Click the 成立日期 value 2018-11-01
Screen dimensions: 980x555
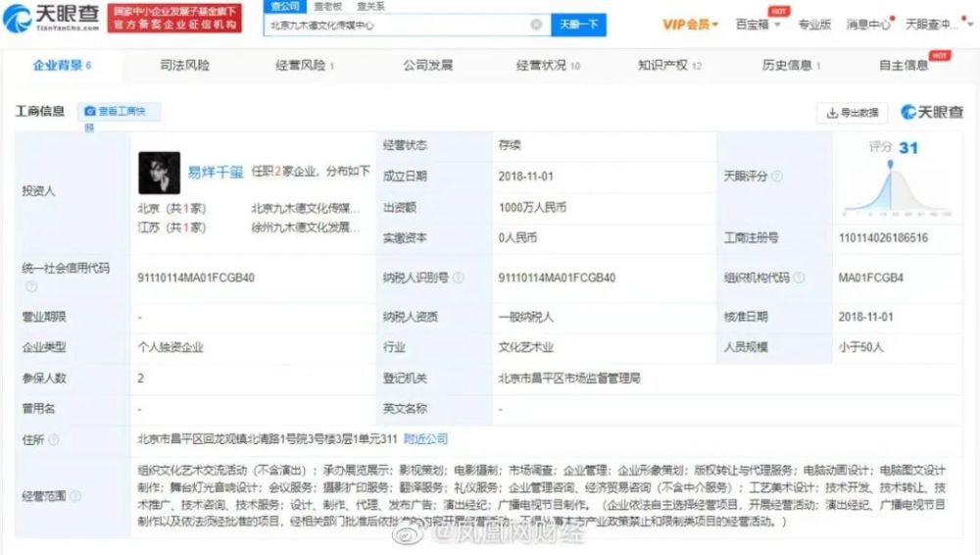(525, 177)
